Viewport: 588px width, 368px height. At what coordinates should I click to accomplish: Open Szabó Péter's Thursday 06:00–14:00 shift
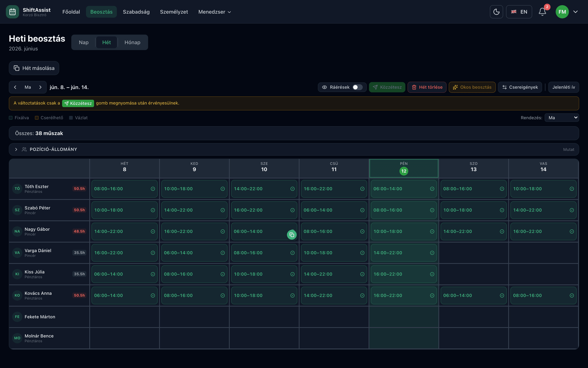(334, 210)
